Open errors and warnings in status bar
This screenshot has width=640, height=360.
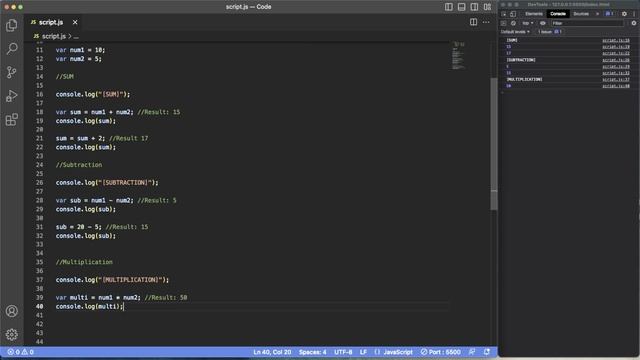point(20,352)
